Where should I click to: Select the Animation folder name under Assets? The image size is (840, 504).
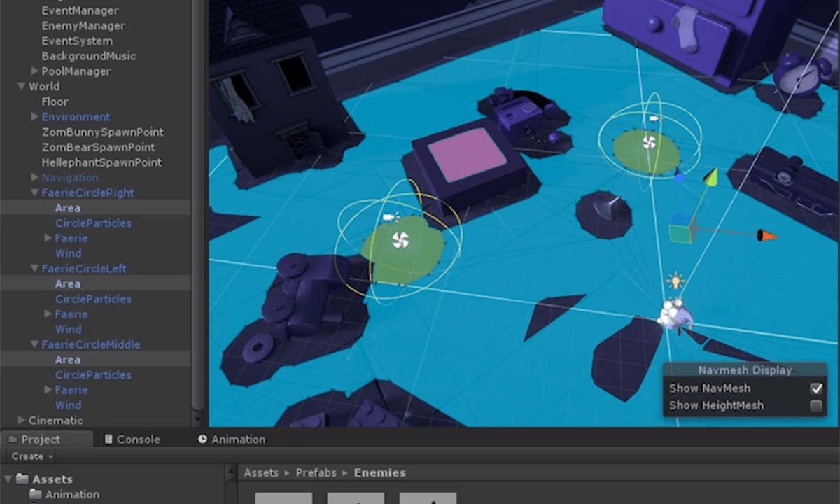tap(73, 495)
